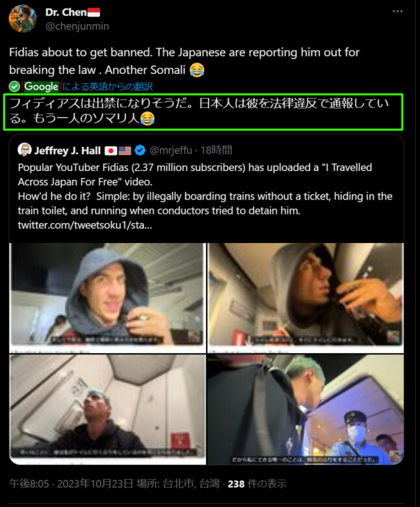Click the green checkmark translation icon
Image resolution: width=420 pixels, height=507 pixels.
14,86
